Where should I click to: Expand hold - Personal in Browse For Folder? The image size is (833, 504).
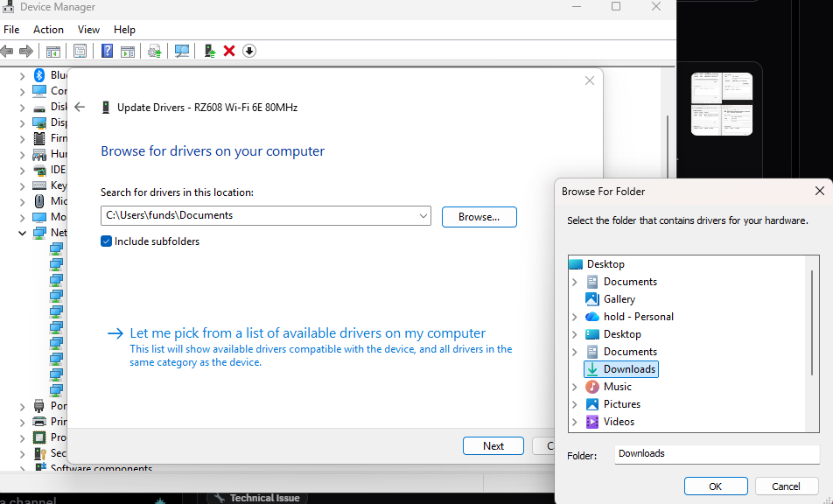point(575,317)
